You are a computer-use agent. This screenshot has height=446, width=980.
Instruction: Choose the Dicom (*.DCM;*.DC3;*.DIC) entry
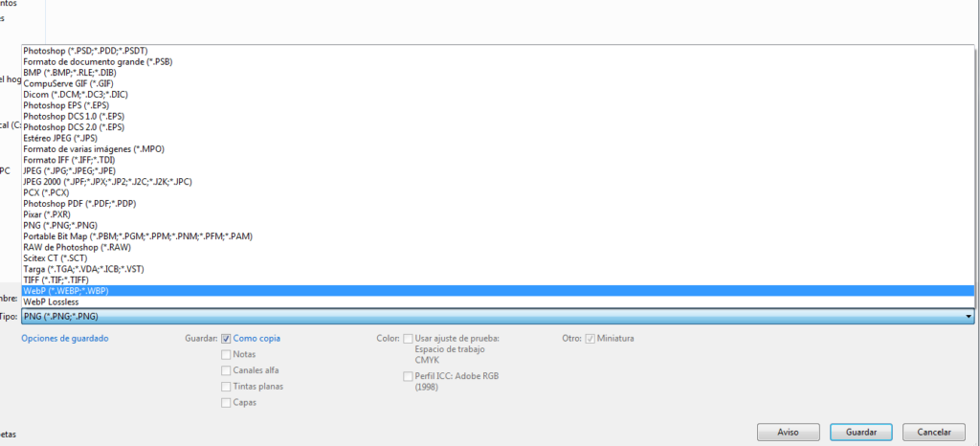point(498,95)
